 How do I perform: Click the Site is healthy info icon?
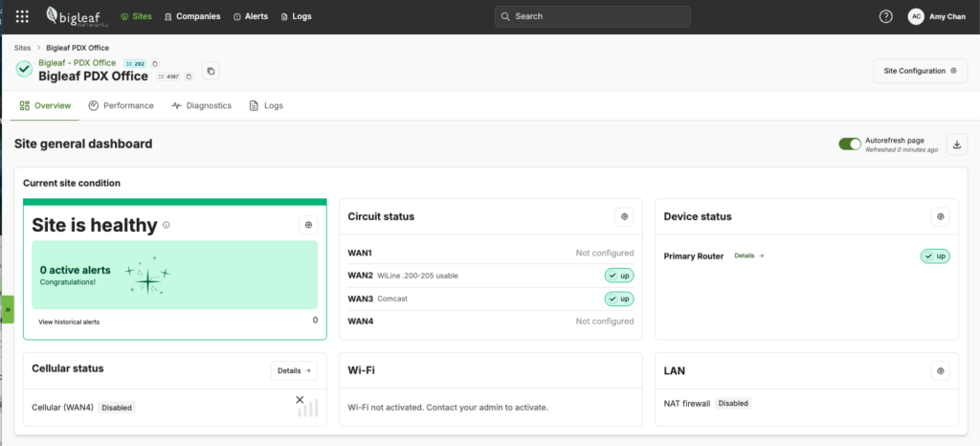(x=167, y=226)
